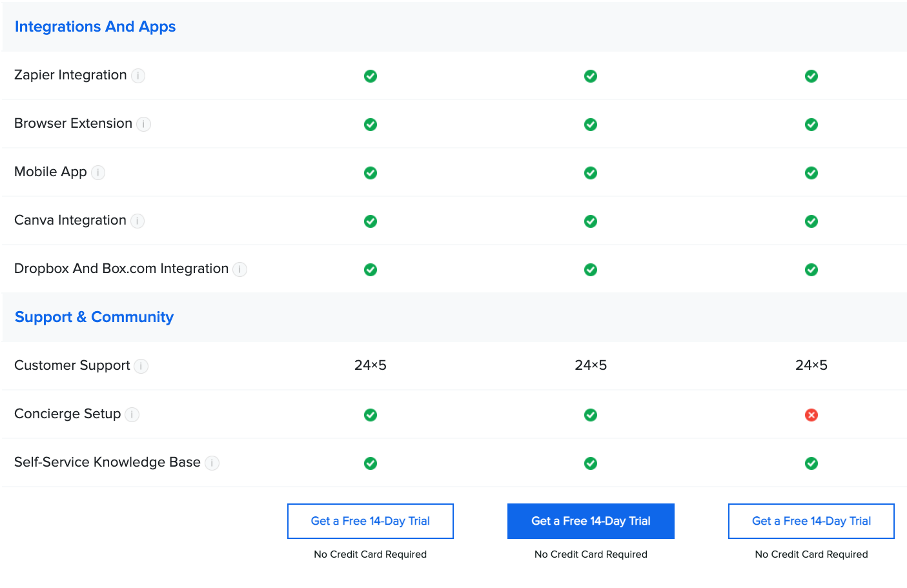Click info icon for Dropbox And Box.com Integration
This screenshot has height=588, width=907.
239,270
